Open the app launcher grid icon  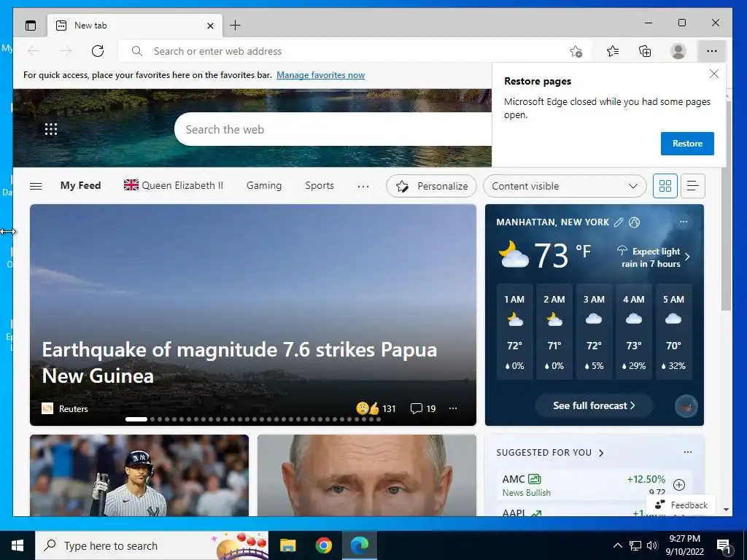tap(51, 129)
